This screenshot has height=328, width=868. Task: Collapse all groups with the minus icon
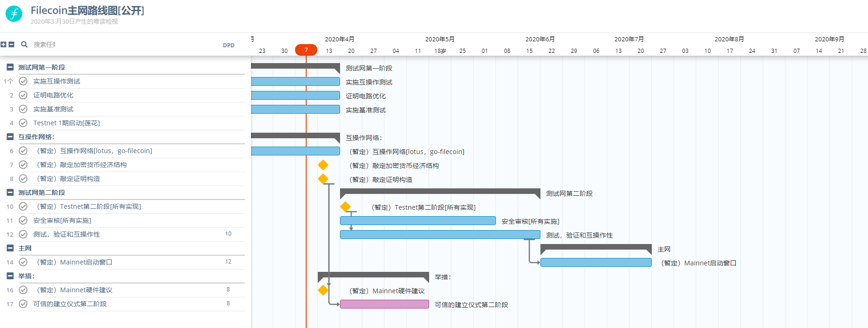pyautogui.click(x=12, y=45)
